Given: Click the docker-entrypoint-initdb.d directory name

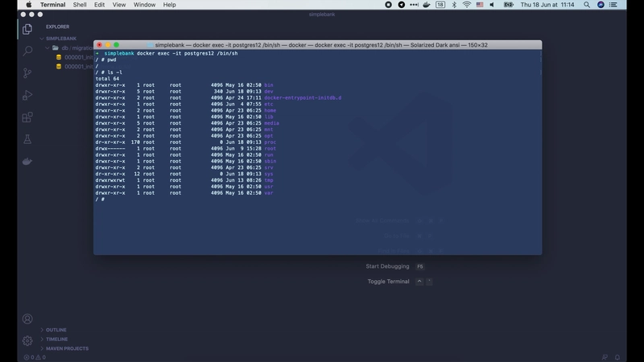Looking at the screenshot, I should (303, 97).
